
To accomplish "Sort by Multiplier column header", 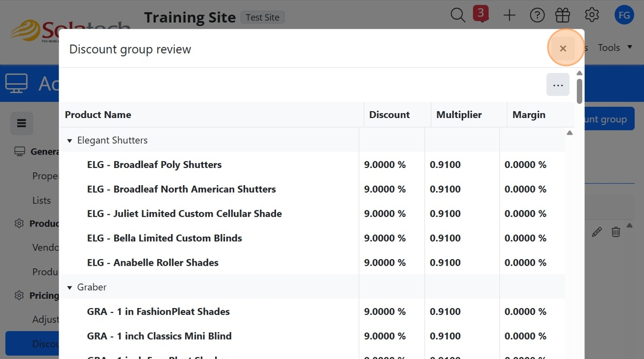I will (x=469, y=114).
